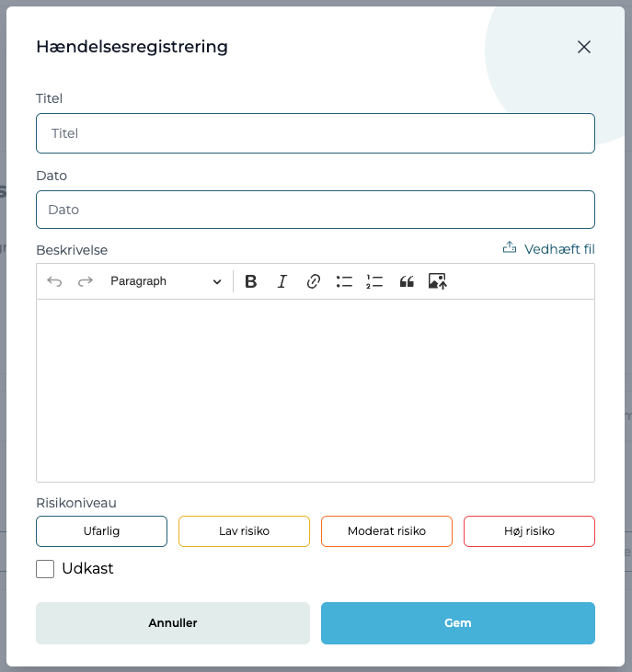
Task: Select the Ufarlig risk level
Action: click(101, 531)
